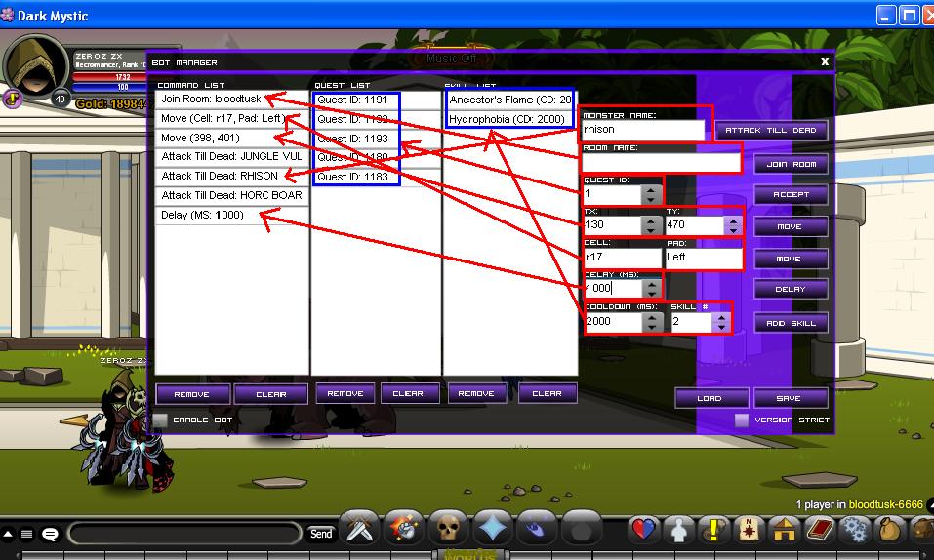Image resolution: width=934 pixels, height=560 pixels.
Task: Open the world map compass icon
Action: tap(749, 529)
